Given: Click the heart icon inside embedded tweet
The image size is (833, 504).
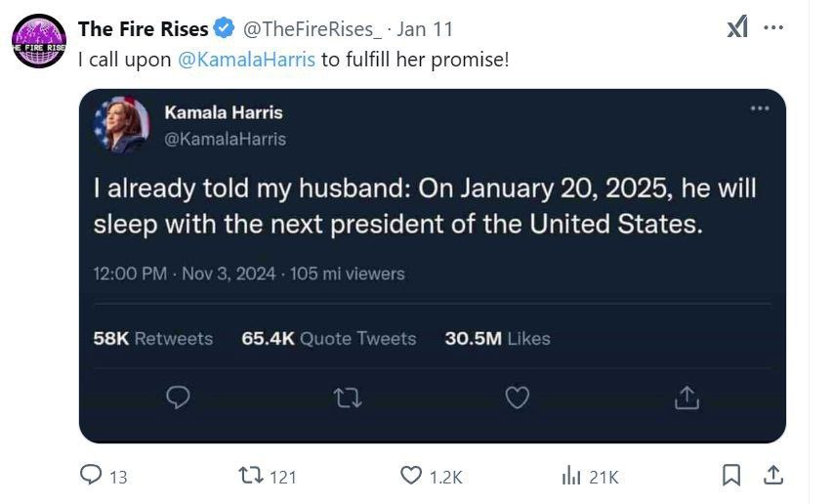Looking at the screenshot, I should click(x=517, y=397).
